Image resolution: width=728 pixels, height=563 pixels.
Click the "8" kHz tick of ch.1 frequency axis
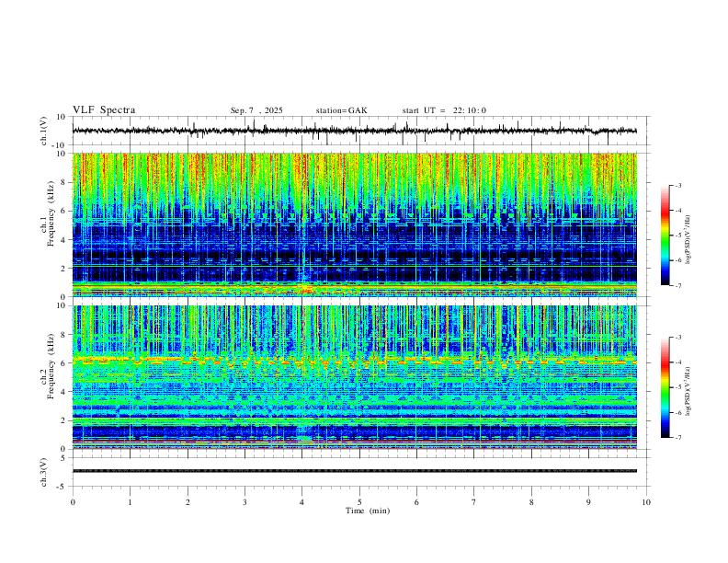pyautogui.click(x=63, y=182)
